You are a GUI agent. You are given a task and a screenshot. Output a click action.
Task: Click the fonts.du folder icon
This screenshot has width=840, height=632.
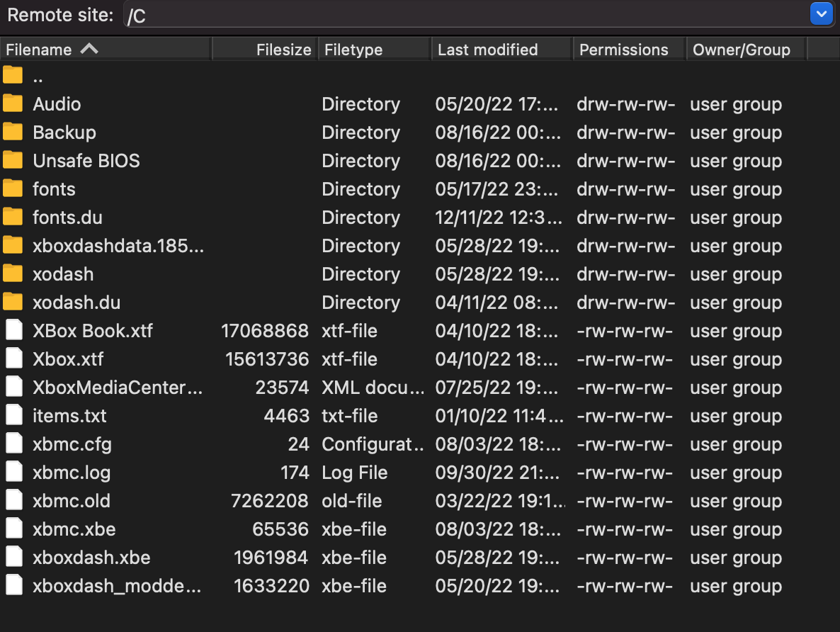(13, 217)
